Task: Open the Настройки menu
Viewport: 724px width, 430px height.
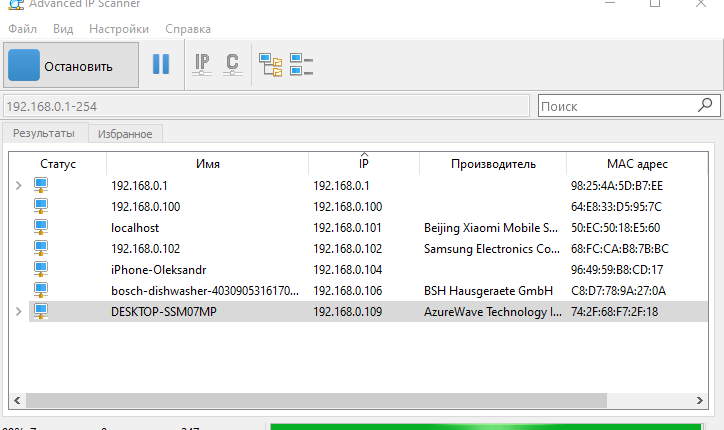Action: coord(119,29)
